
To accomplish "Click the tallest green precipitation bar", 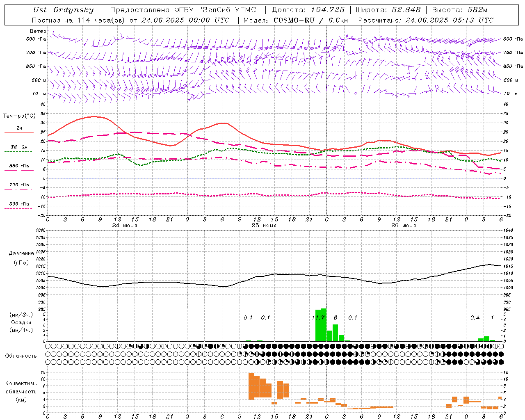I will (x=324, y=325).
